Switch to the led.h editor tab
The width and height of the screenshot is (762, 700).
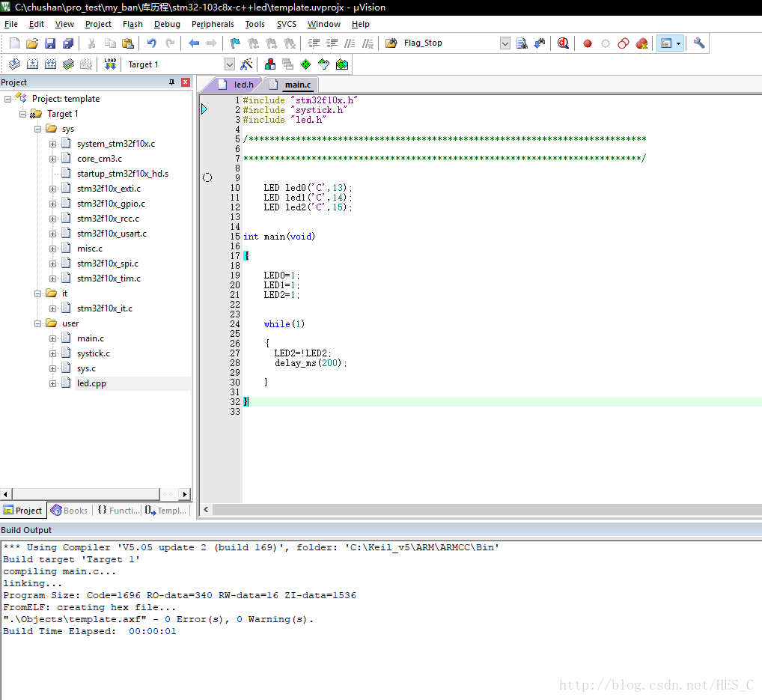[243, 85]
